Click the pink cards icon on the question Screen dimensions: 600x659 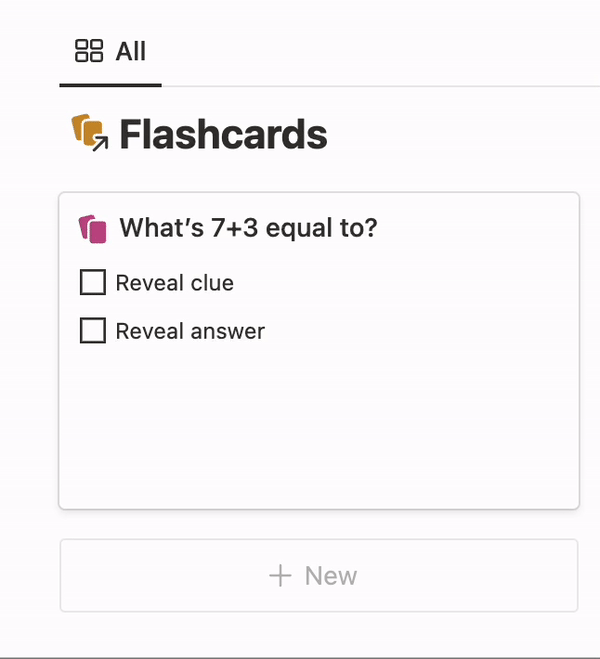(x=92, y=229)
